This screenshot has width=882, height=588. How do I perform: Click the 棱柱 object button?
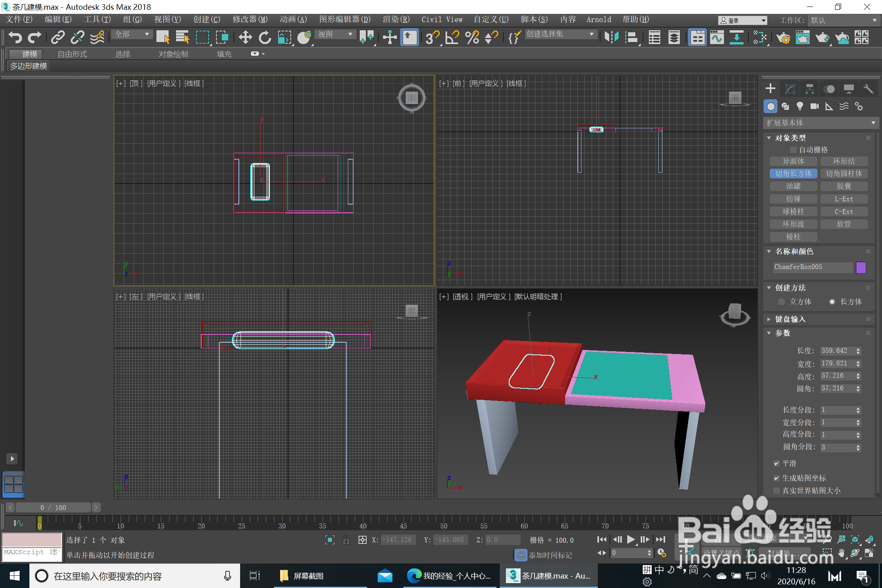click(x=793, y=237)
